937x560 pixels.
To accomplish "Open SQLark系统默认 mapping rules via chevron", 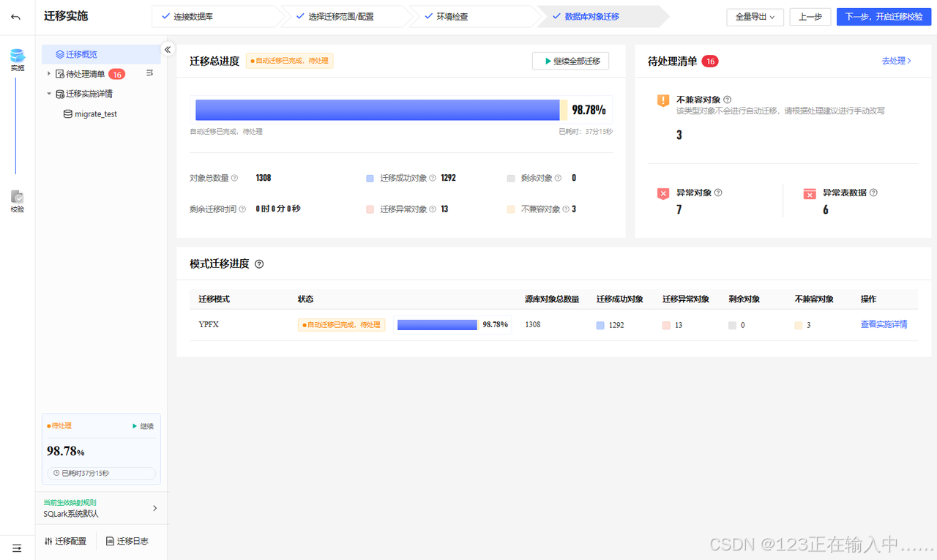I will click(154, 508).
